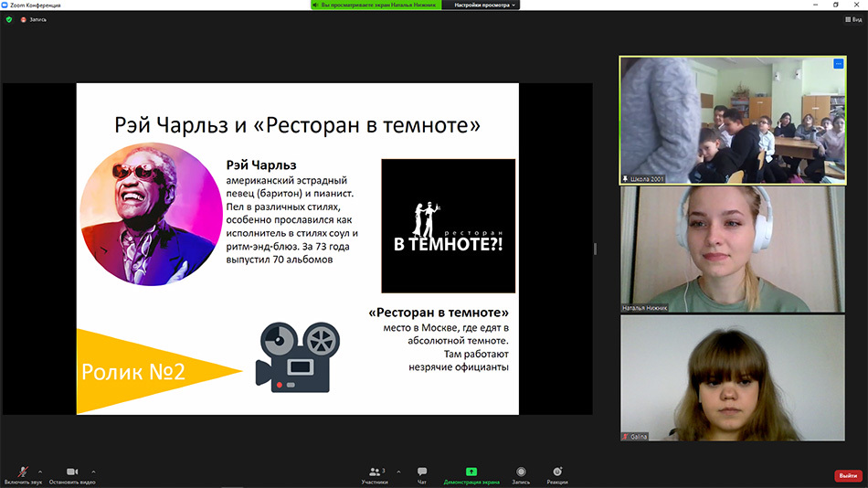The width and height of the screenshot is (868, 488).
Task: Open Реакции reactions menu
Action: [557, 475]
